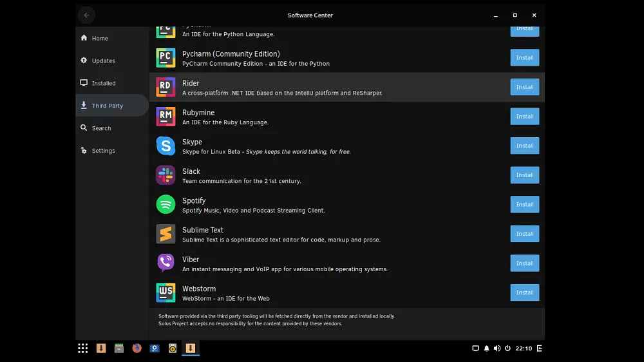This screenshot has width=644, height=362.
Task: Select the Webstorm title text
Action: tap(199, 289)
